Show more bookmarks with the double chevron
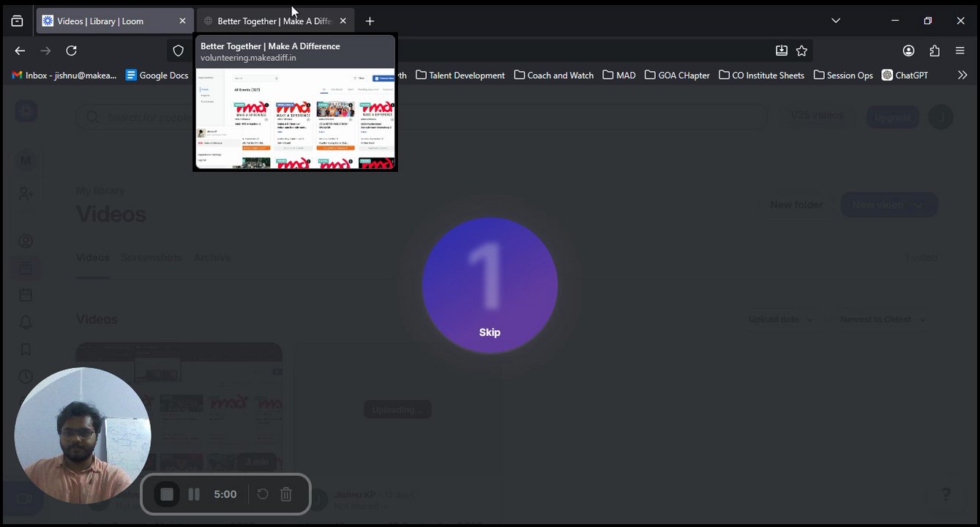This screenshot has height=527, width=980. pos(962,75)
